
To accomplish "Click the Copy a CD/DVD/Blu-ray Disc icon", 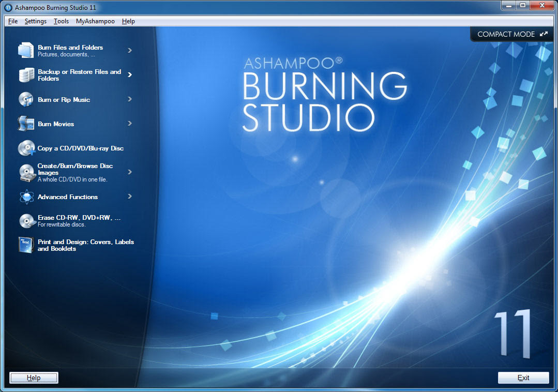I will [26, 148].
